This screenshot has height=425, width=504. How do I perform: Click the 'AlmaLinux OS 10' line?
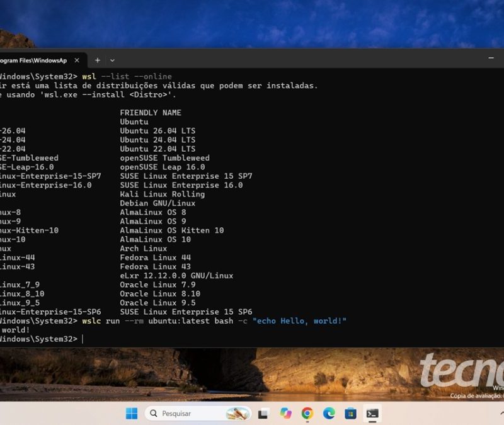click(155, 239)
